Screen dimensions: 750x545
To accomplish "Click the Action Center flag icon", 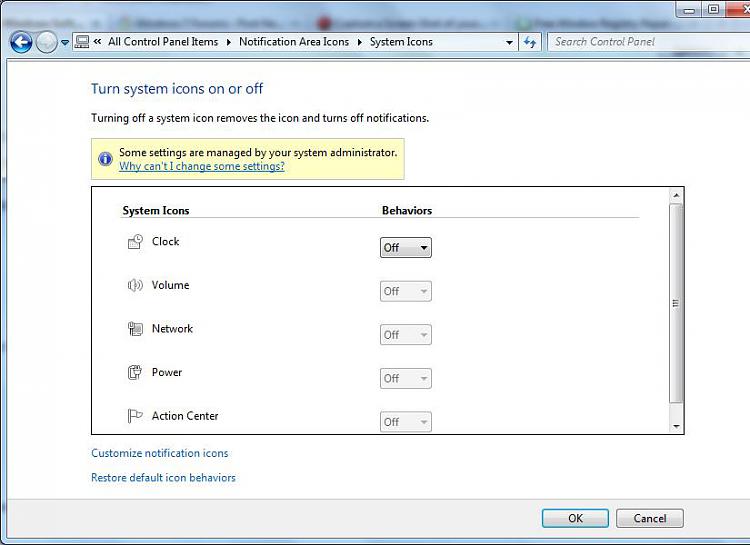I will (x=135, y=416).
